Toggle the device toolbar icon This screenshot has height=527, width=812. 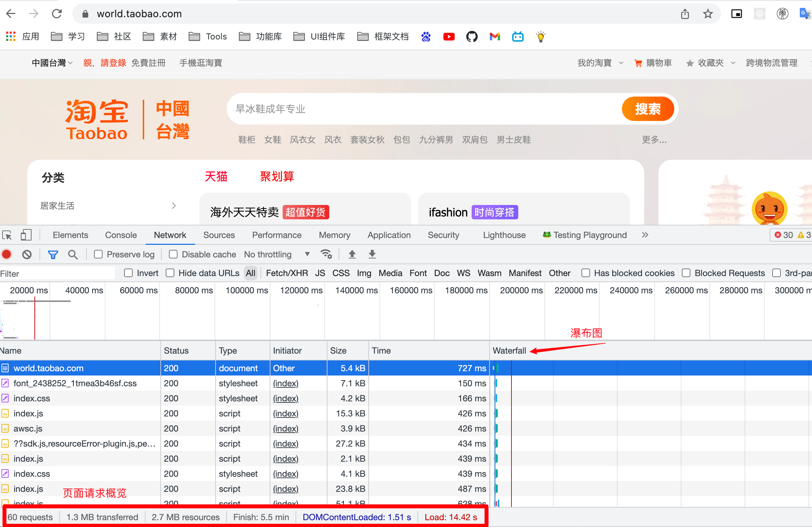click(x=26, y=235)
